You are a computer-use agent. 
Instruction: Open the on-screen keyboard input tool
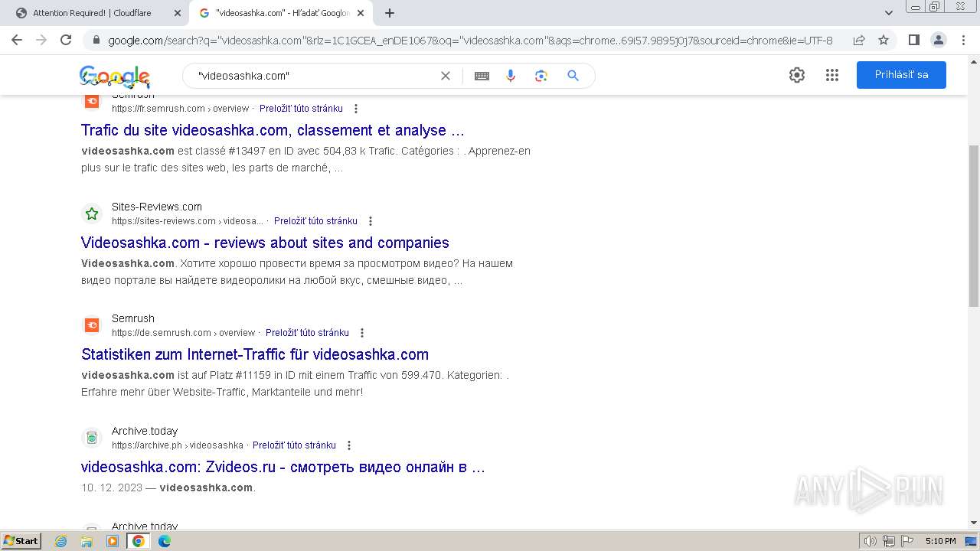pos(482,76)
